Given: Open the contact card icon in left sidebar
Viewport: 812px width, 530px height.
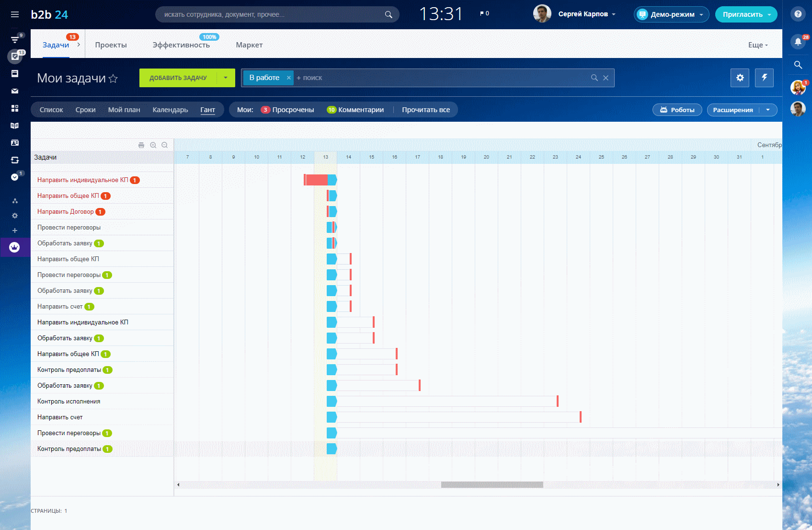Looking at the screenshot, I should tap(15, 143).
